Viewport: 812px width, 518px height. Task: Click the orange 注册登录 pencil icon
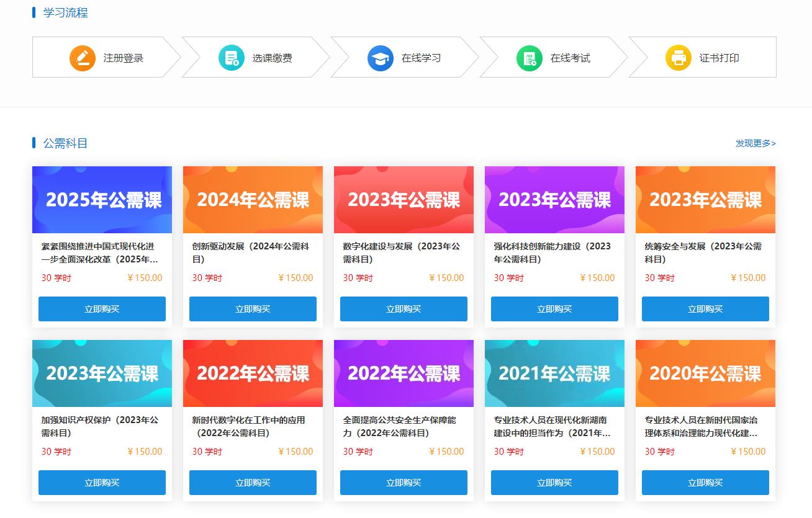tap(83, 58)
